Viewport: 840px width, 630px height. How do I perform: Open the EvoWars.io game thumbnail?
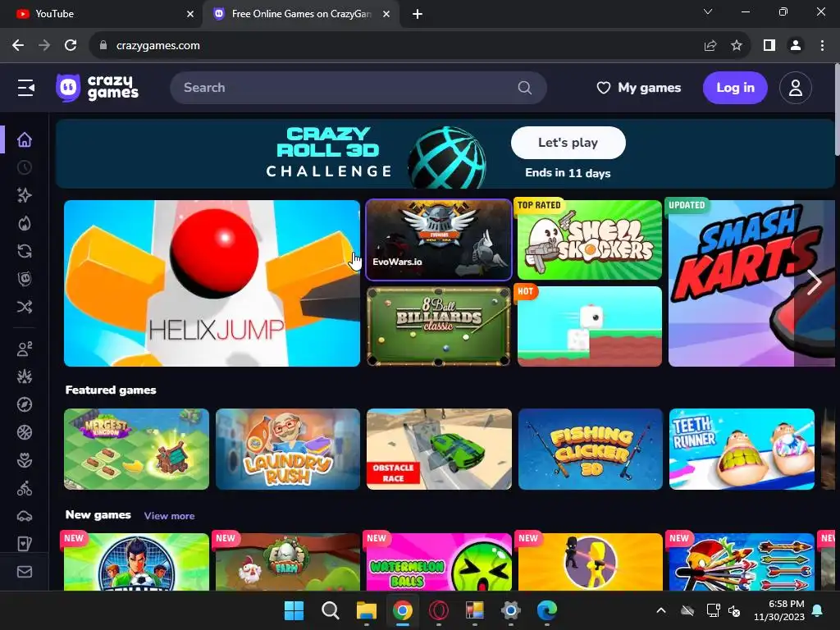[439, 240]
